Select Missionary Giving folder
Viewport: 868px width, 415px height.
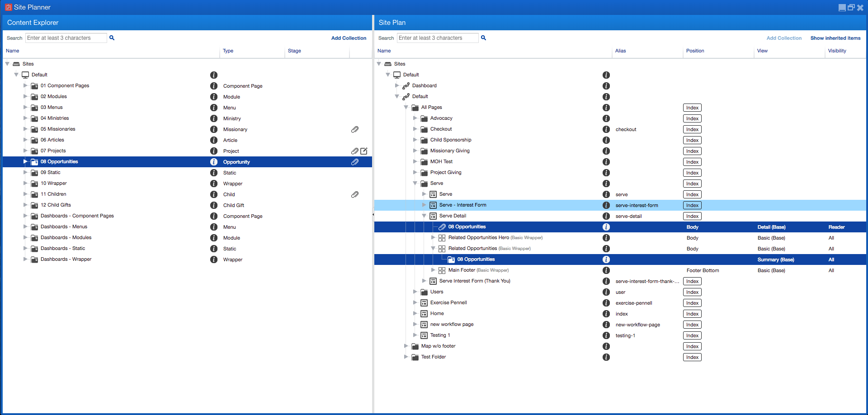(x=450, y=151)
